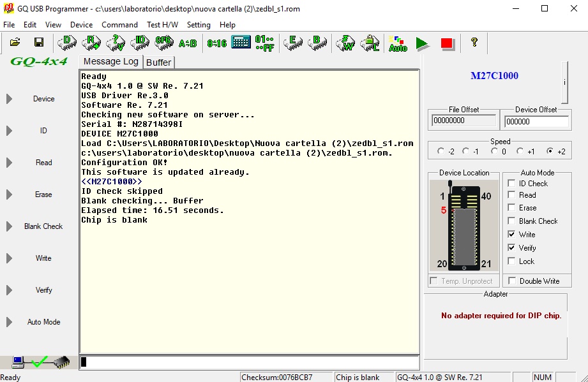Image resolution: width=588 pixels, height=382 pixels.
Task: Click the yellow question mark help icon
Action: [474, 43]
